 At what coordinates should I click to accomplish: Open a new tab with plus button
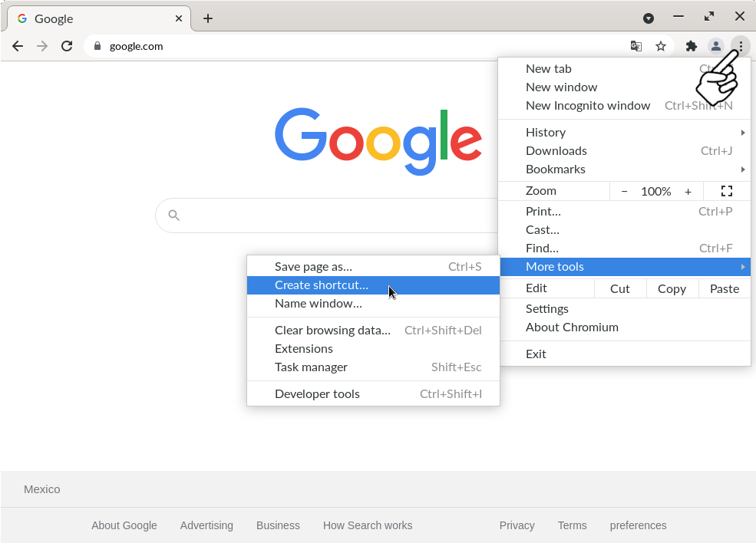pos(208,18)
